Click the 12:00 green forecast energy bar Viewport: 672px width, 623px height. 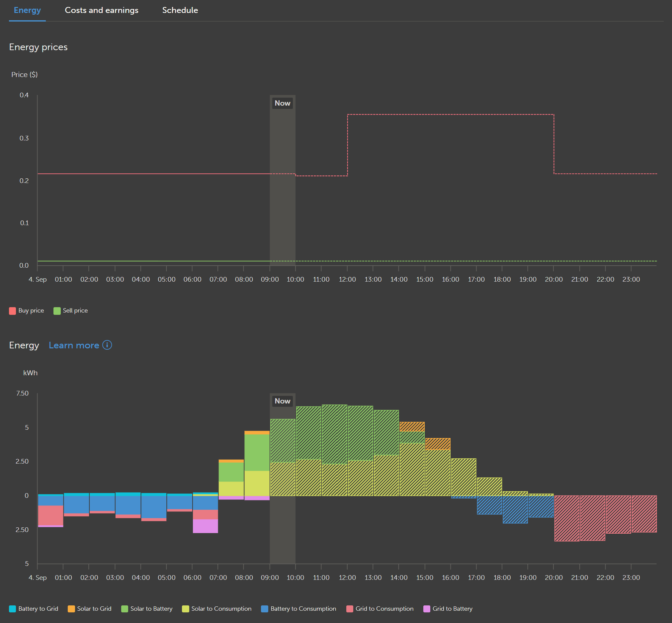(360, 433)
